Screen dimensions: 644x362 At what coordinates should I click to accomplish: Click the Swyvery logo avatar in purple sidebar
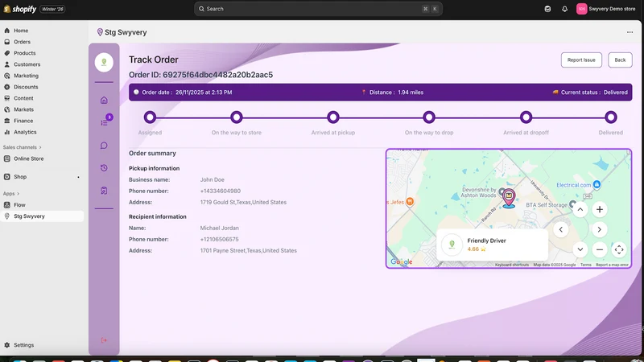tap(104, 63)
